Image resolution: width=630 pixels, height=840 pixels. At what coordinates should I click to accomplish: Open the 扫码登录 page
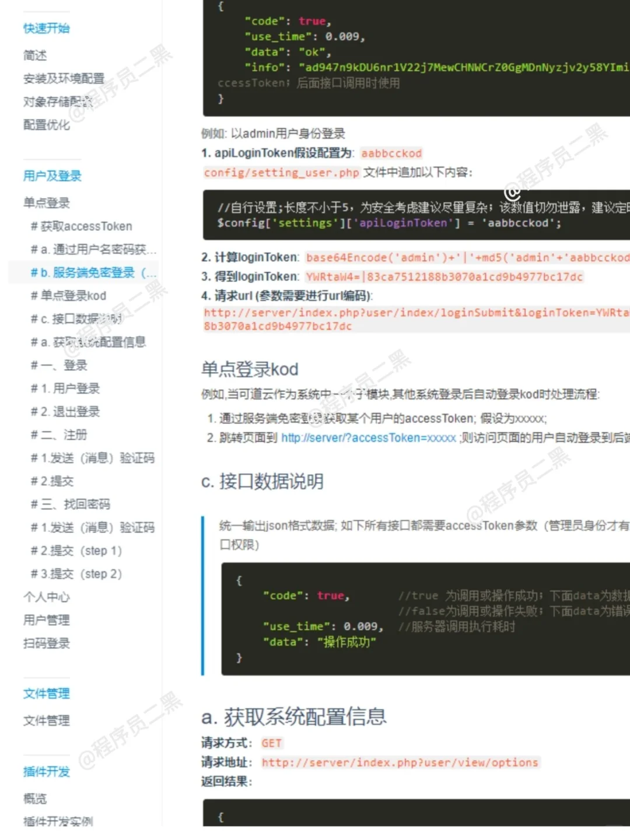[x=47, y=643]
